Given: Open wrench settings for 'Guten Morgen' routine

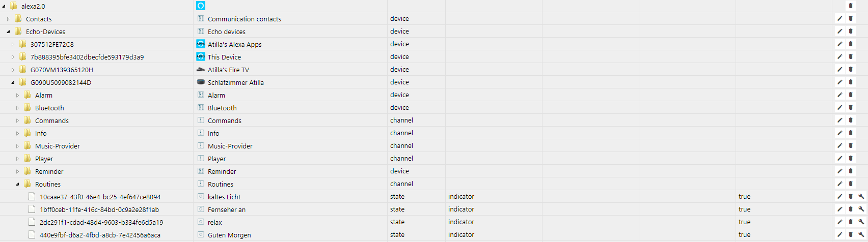Looking at the screenshot, I should [861, 235].
